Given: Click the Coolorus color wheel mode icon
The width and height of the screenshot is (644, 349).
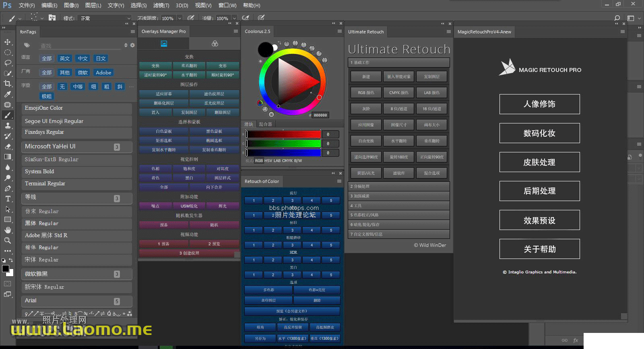Looking at the screenshot, I should coord(260,103).
